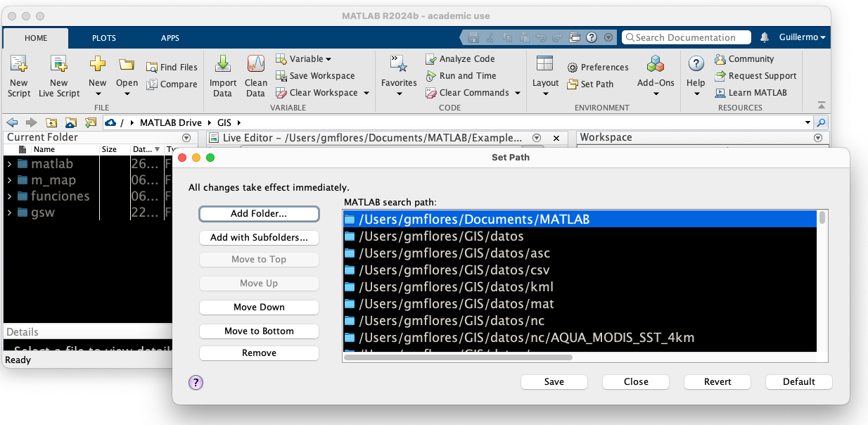The height and width of the screenshot is (425, 868).
Task: Click the Up One Level folder icon
Action: tap(52, 122)
